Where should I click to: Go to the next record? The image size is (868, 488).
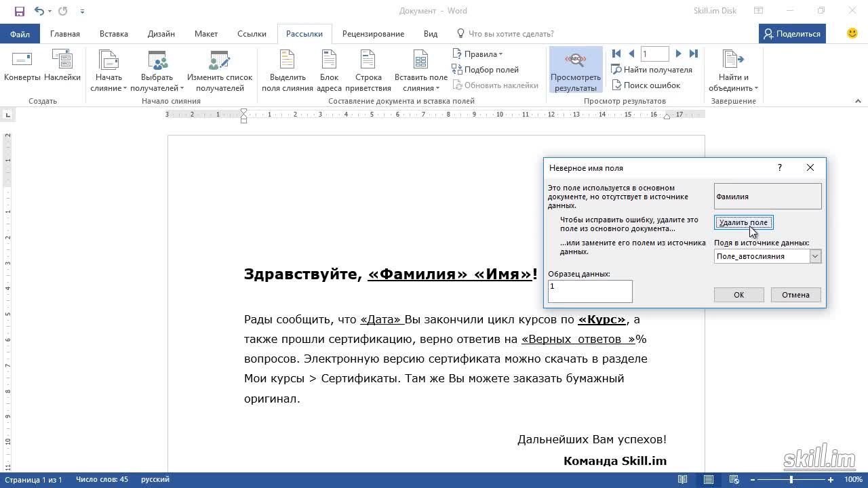point(678,54)
